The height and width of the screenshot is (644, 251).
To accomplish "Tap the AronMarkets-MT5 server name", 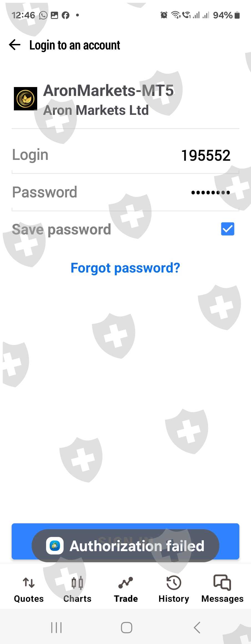I will coord(109,91).
